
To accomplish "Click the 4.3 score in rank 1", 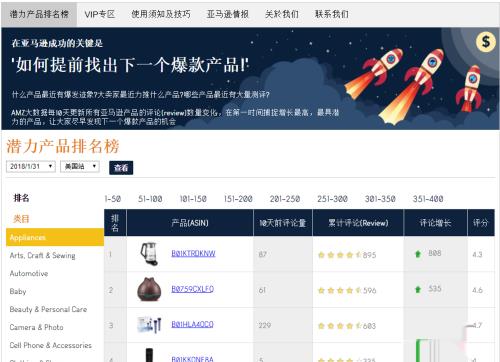I will coord(477,254).
